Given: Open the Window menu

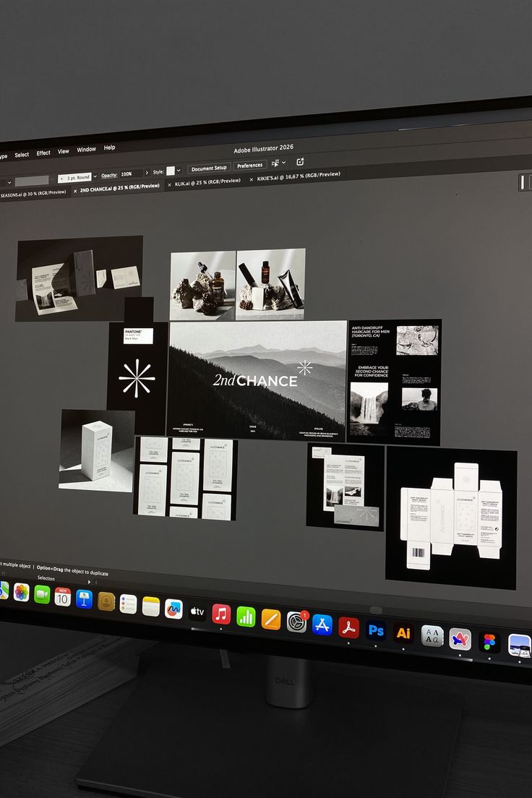Looking at the screenshot, I should point(86,150).
